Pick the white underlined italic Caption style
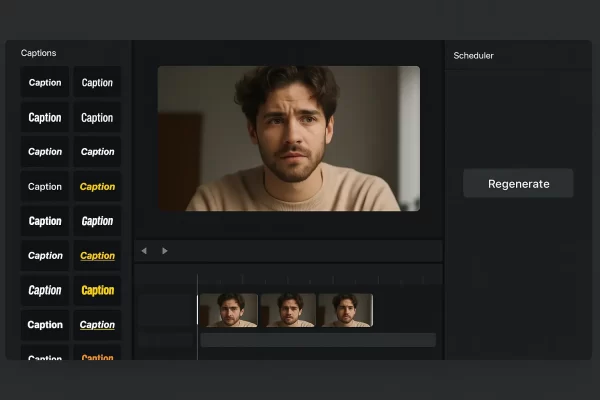 pyautogui.click(x=97, y=325)
